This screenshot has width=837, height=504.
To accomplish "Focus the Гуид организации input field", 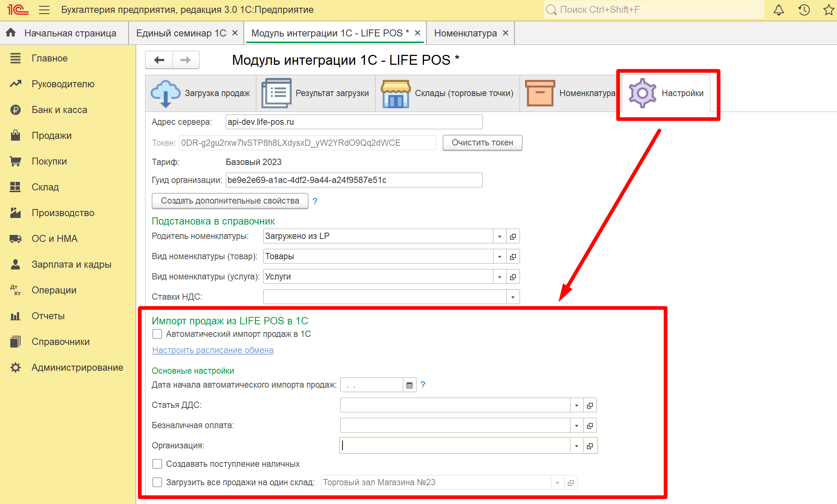I will point(354,180).
